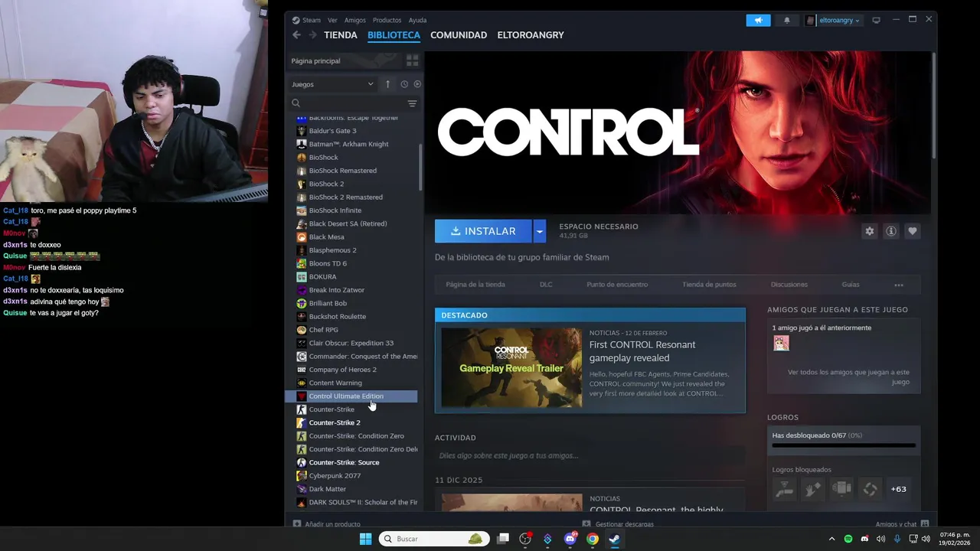Go to the COMUNIDAD tab
The width and height of the screenshot is (980, 551).
459,35
